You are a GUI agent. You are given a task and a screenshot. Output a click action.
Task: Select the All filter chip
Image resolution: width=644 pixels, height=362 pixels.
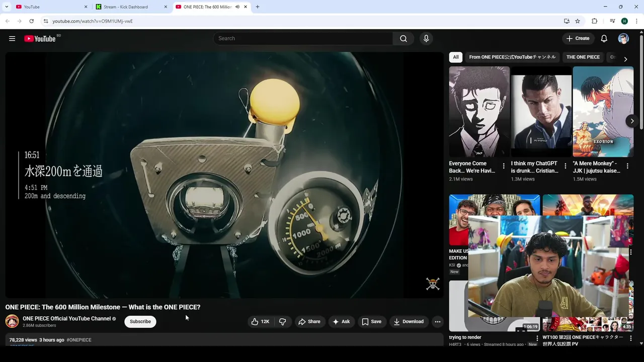456,57
